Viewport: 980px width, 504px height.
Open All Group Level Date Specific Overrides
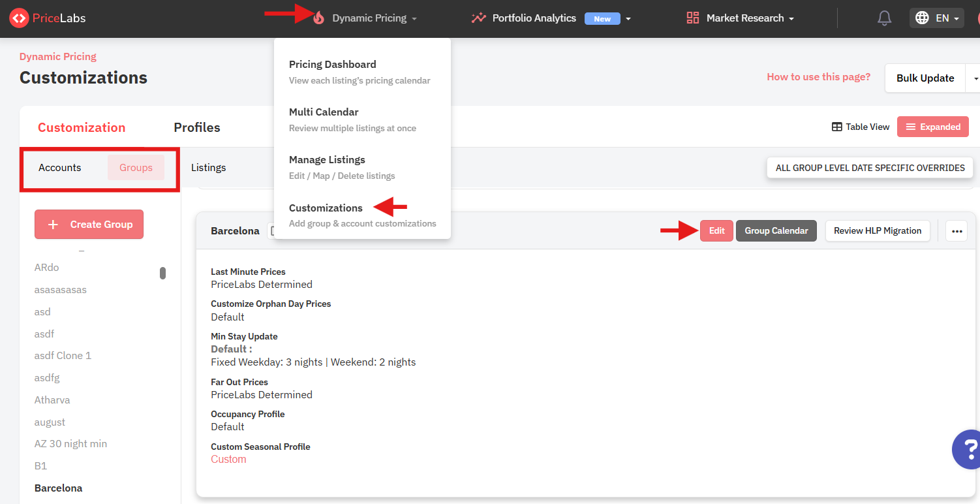tap(870, 168)
